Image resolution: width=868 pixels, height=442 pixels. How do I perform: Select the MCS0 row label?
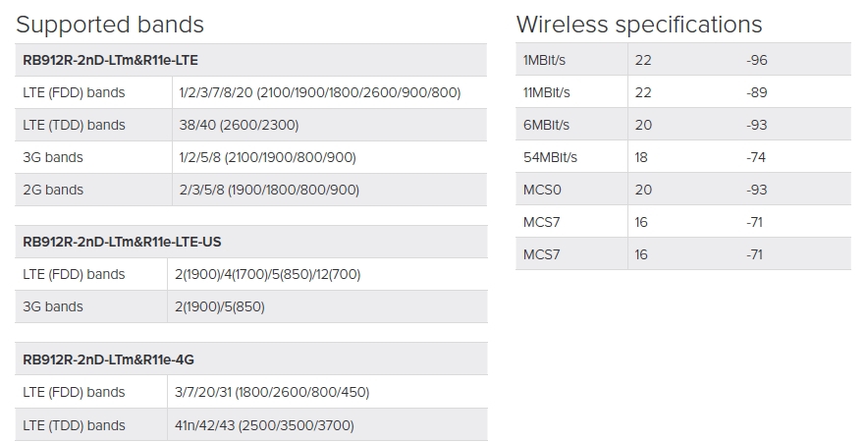[x=541, y=190]
